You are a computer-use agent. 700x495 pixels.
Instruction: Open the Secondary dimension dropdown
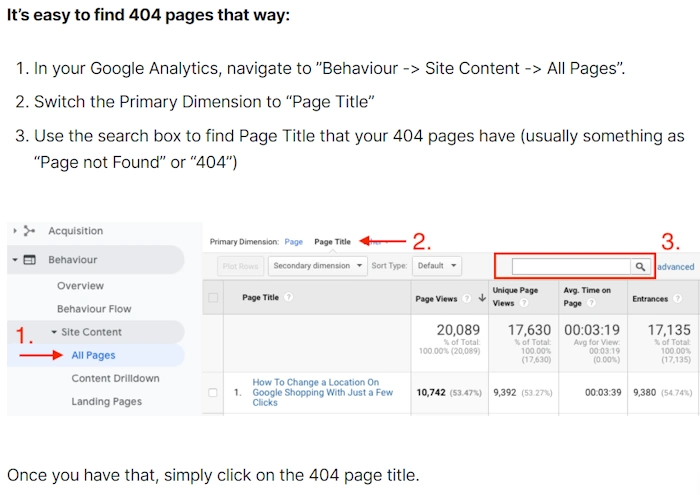click(x=317, y=266)
